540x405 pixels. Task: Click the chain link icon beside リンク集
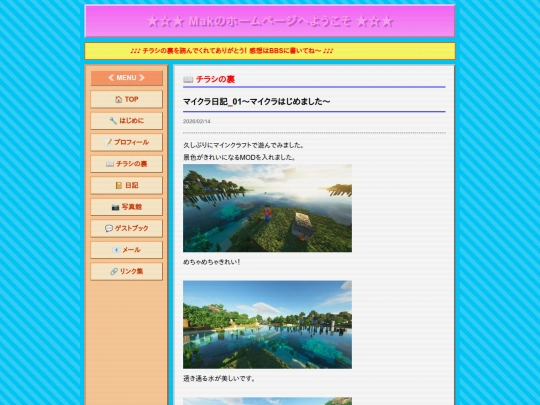click(x=114, y=271)
